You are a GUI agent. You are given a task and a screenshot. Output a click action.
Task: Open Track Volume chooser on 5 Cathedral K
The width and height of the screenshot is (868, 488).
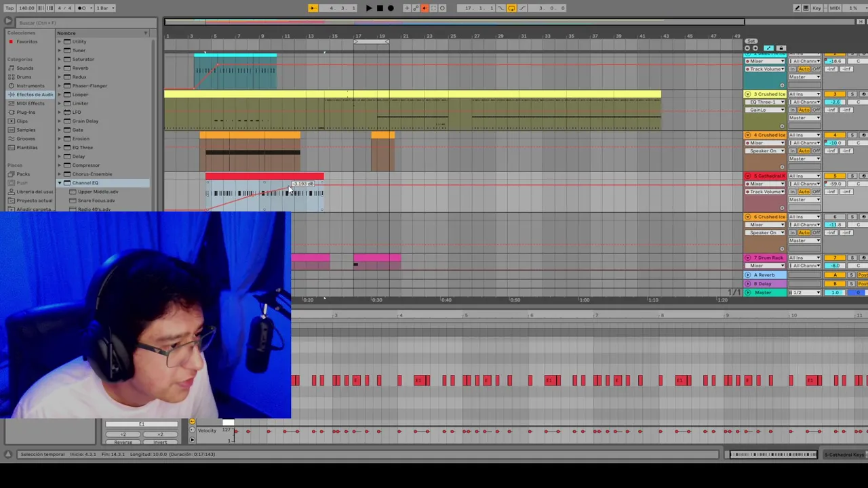point(765,192)
